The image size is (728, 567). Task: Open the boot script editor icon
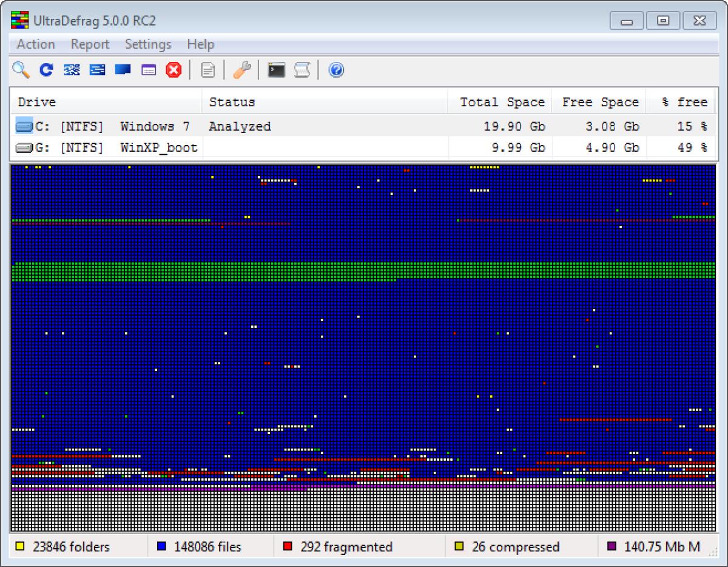coord(301,70)
